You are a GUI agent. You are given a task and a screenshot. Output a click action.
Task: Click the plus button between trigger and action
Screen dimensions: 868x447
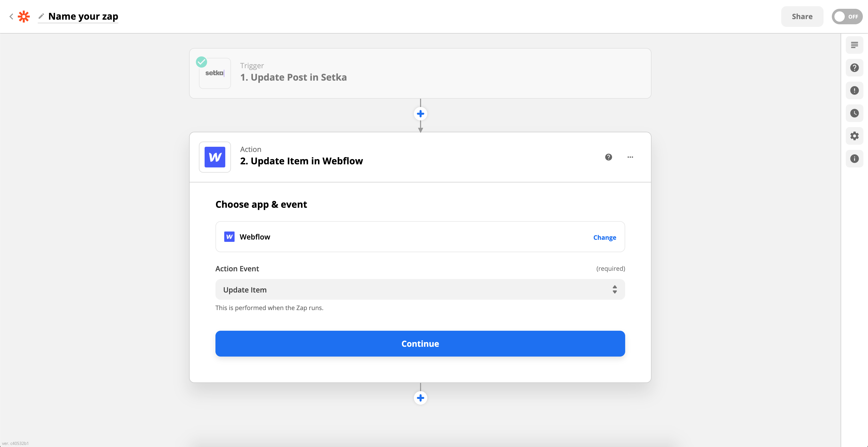(x=420, y=114)
